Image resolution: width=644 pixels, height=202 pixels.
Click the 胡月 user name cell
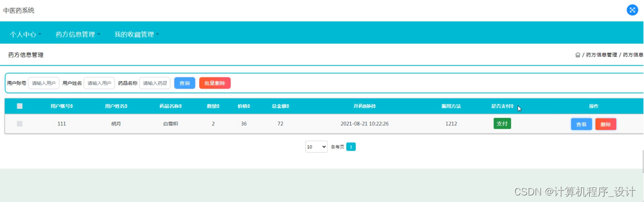tap(116, 124)
